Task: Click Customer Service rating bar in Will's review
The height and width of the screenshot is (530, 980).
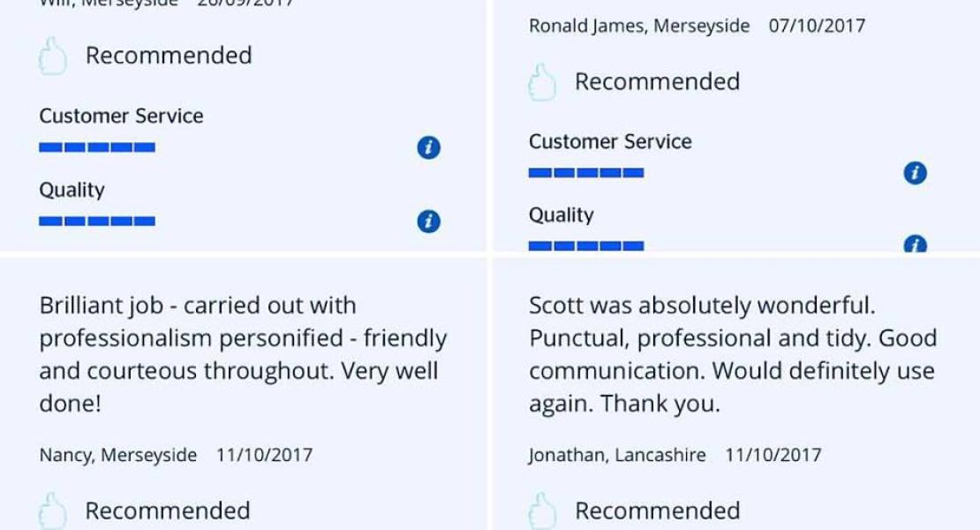Action: (97, 148)
